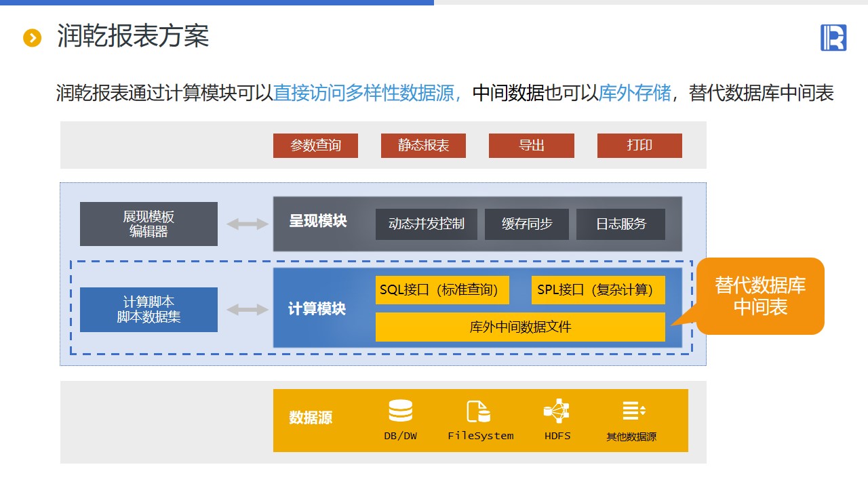The width and height of the screenshot is (868, 488).
Task: Click the 动态并发控制 dark box
Action: (x=427, y=224)
